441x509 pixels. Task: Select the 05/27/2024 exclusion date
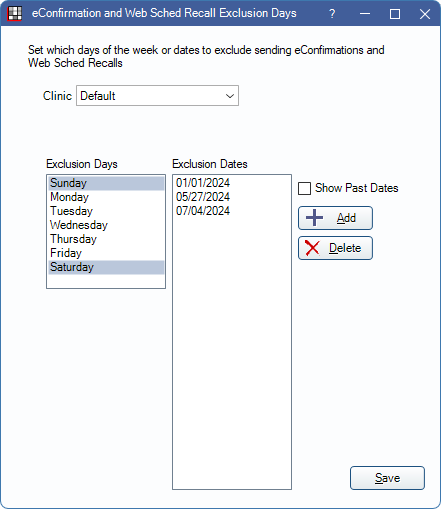coord(203,197)
